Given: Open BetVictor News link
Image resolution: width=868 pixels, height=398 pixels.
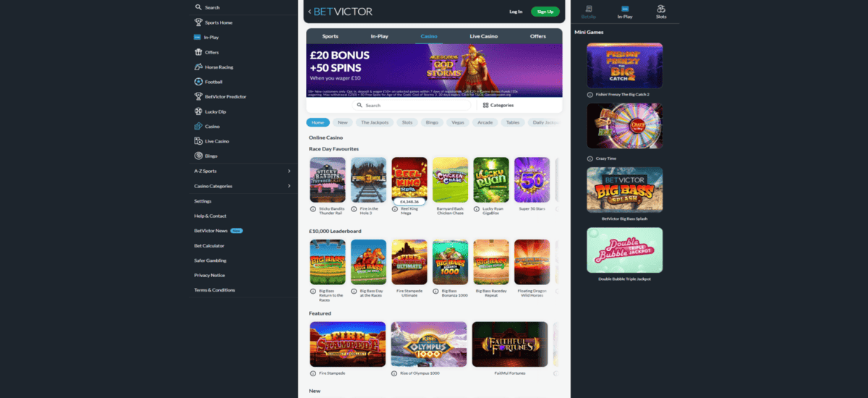Looking at the screenshot, I should [211, 230].
